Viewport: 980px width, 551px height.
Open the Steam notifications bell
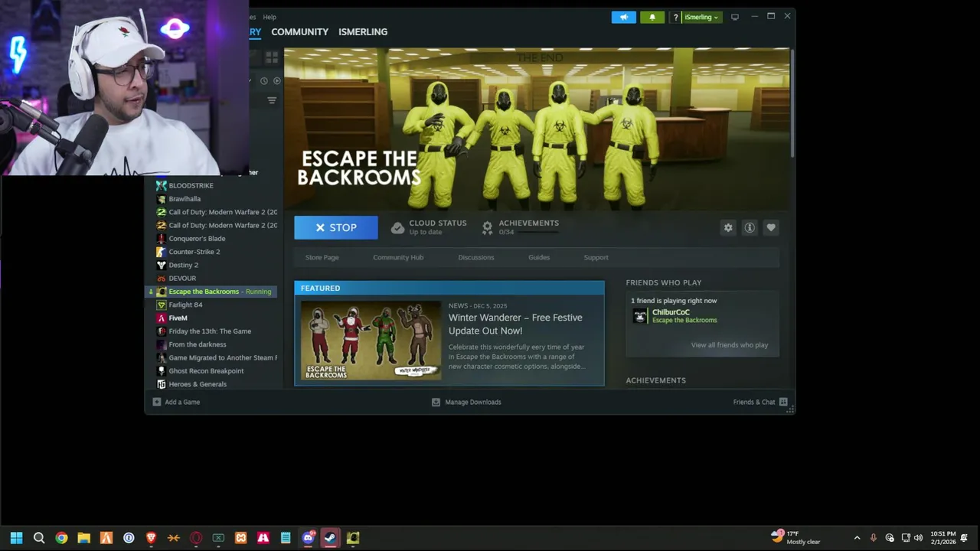pyautogui.click(x=652, y=17)
